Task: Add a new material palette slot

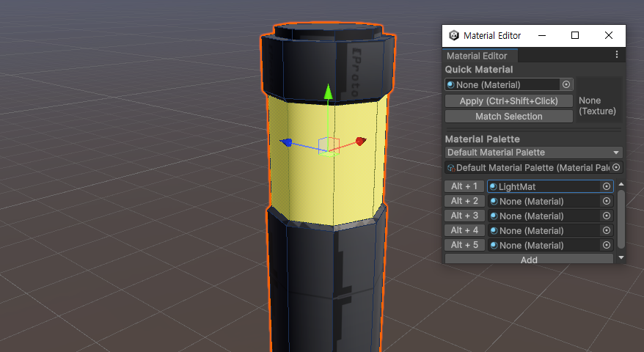Action: [529, 260]
